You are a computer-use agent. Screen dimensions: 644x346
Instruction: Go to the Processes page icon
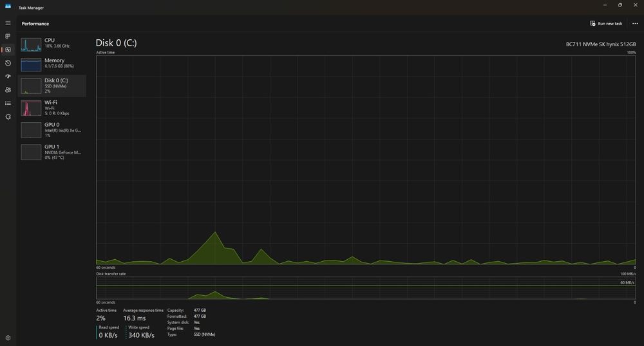(8, 36)
